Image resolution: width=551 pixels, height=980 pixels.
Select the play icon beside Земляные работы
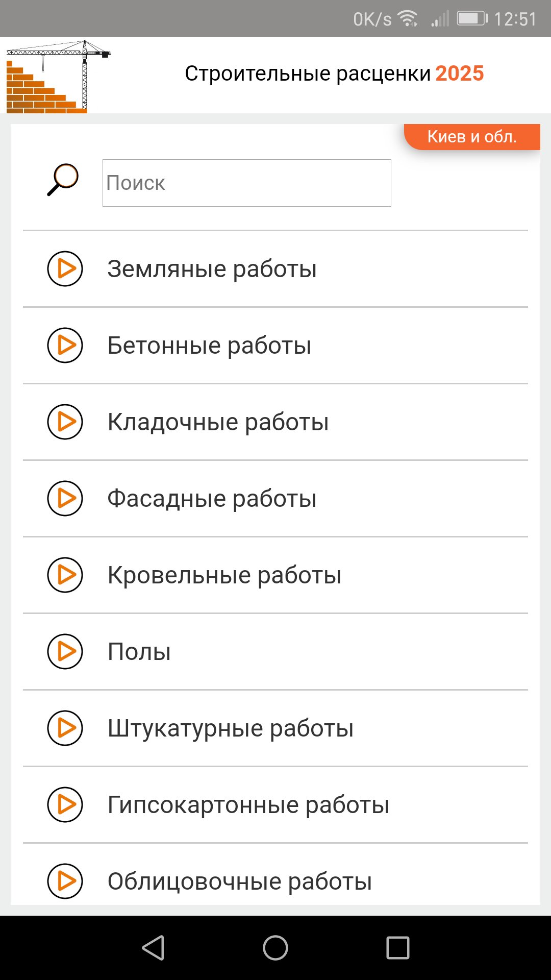click(x=65, y=268)
